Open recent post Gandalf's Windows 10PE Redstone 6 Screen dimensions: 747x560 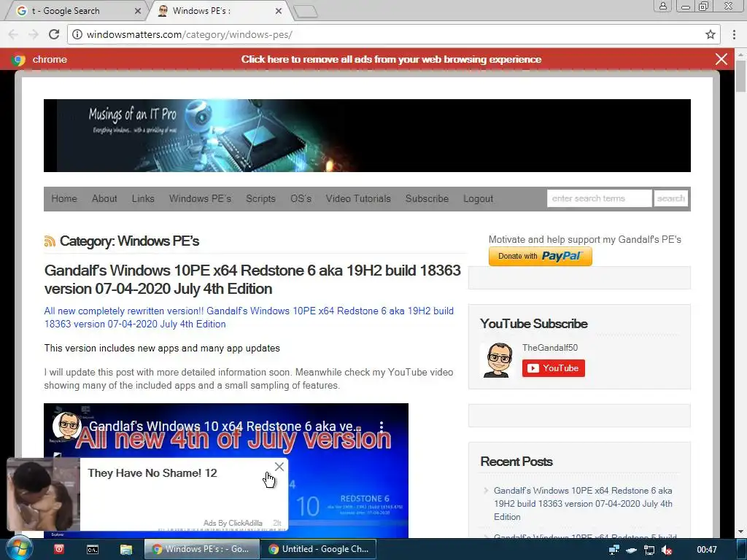tap(583, 503)
